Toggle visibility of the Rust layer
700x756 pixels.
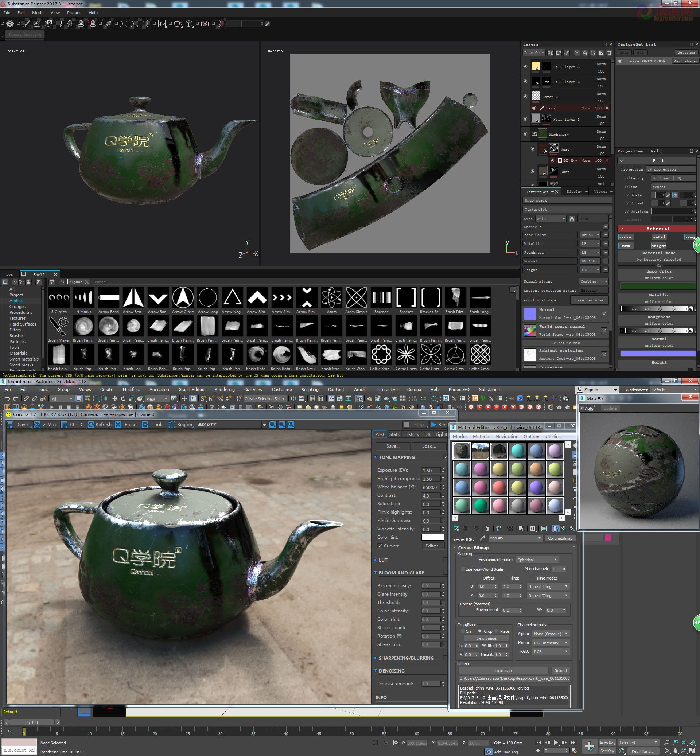pyautogui.click(x=533, y=149)
